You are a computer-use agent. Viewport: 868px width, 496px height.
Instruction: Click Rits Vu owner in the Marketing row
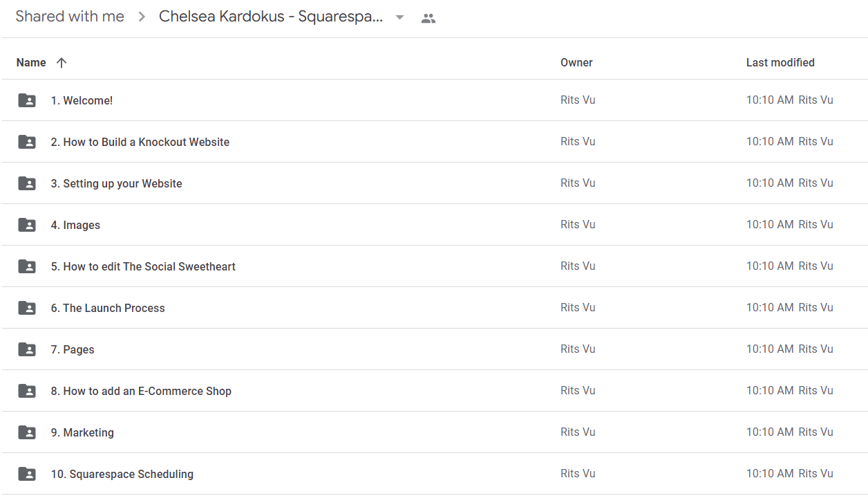click(x=578, y=432)
